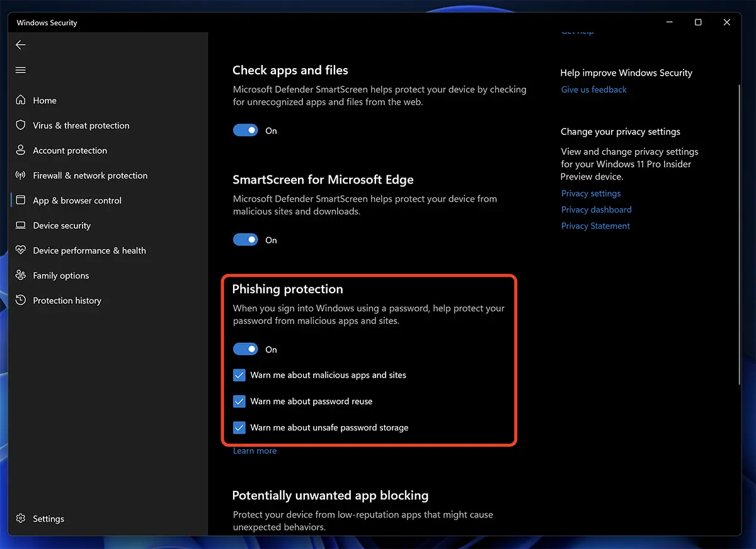Select App & browser control label
Image resolution: width=756 pixels, height=549 pixels.
pos(77,200)
